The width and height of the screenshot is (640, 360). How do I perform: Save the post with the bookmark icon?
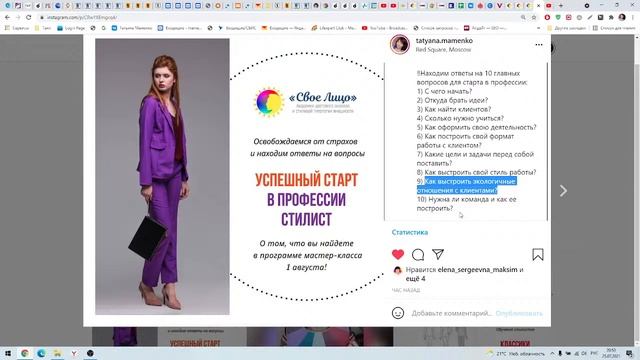point(538,255)
